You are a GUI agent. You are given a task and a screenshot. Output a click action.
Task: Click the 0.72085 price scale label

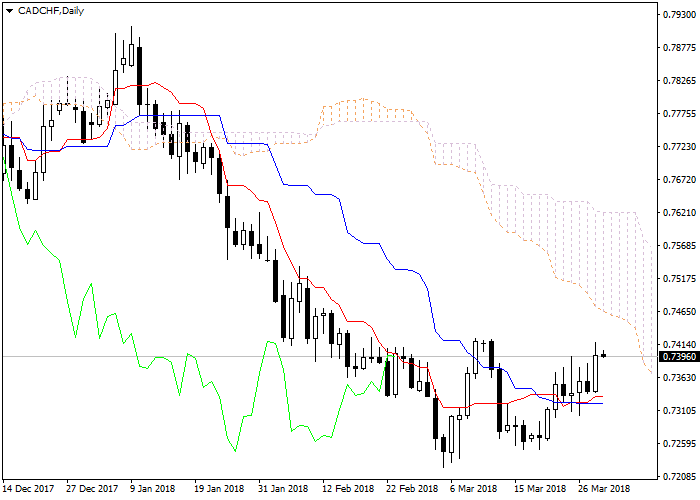coord(679,476)
